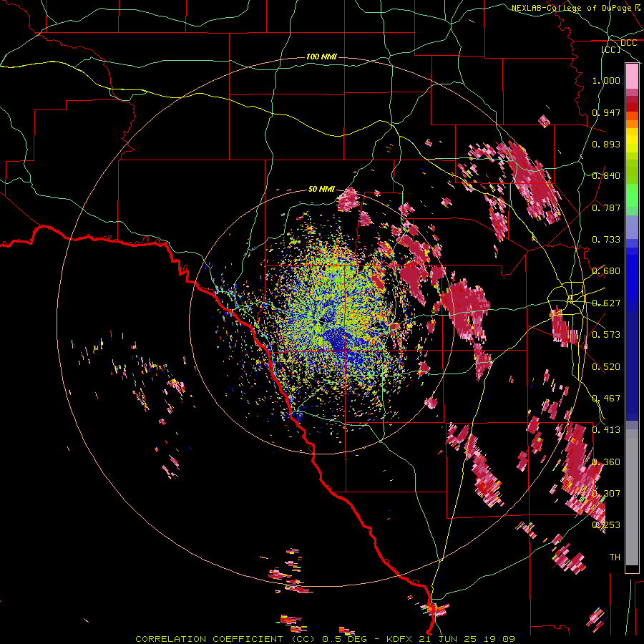Pick the gray swatch near the bottom of the color bar
The width and height of the screenshot is (644, 644).
(x=632, y=497)
